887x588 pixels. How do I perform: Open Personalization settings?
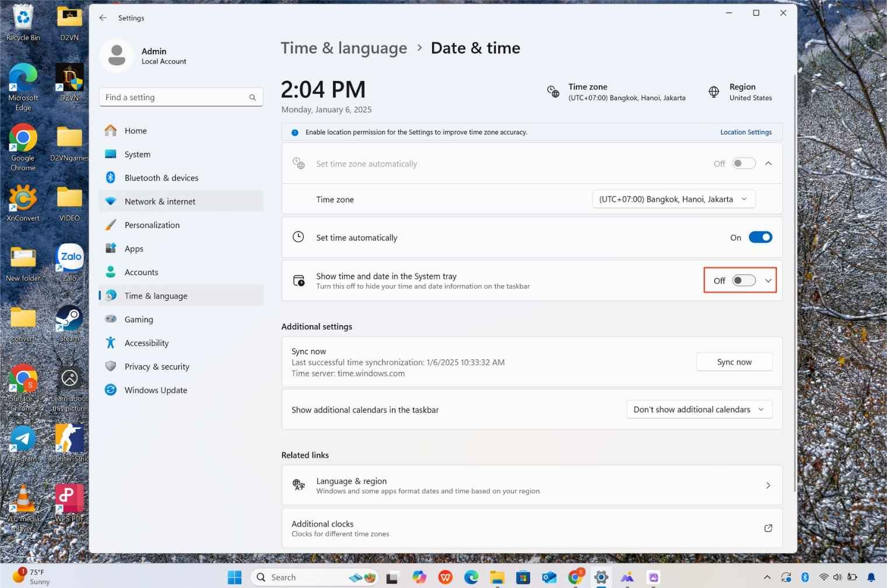(152, 225)
